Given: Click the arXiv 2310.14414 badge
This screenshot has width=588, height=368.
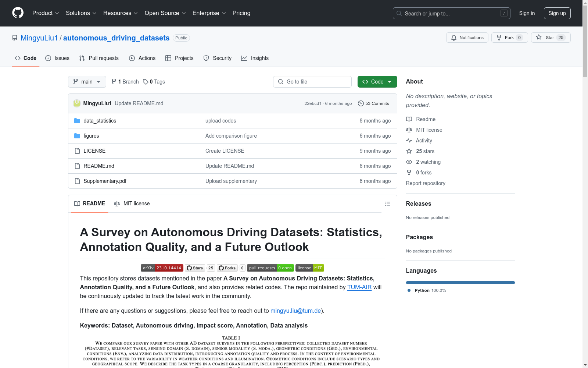Looking at the screenshot, I should (x=162, y=268).
